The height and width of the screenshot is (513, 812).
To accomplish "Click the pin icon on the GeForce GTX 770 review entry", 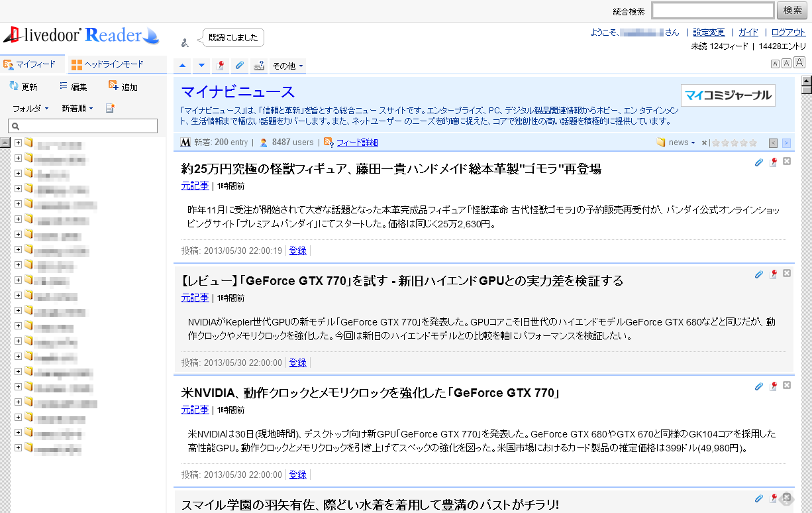I will [773, 274].
